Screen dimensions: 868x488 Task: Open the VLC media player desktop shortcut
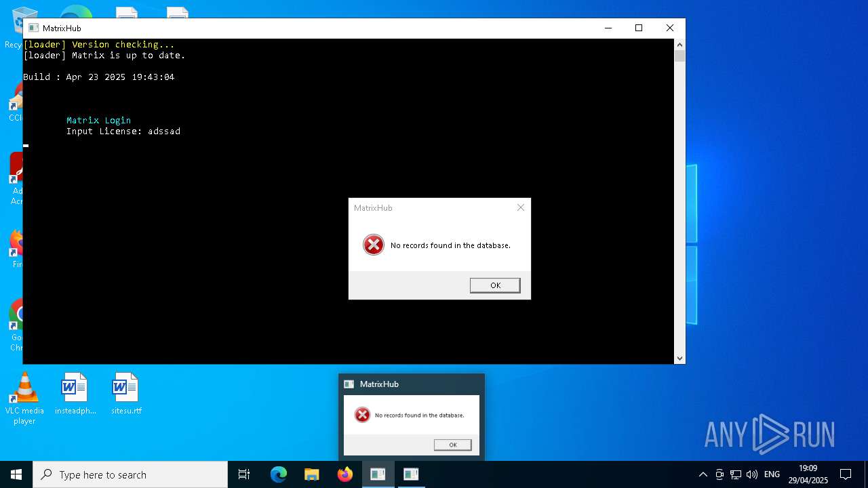click(x=24, y=399)
